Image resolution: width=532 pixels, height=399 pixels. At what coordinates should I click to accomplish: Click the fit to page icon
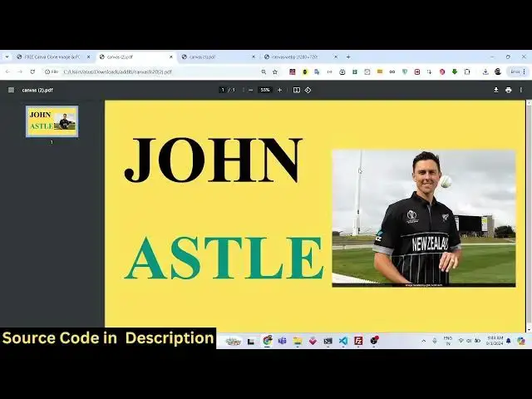297,90
